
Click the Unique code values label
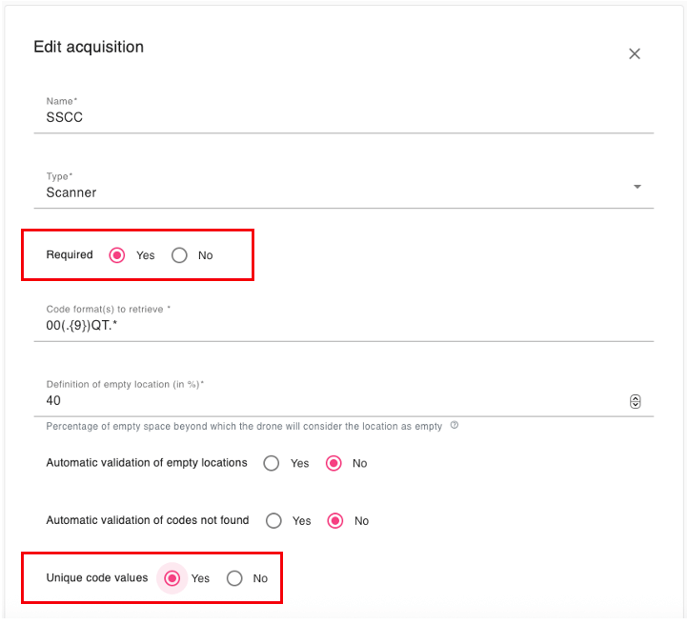[x=97, y=578]
